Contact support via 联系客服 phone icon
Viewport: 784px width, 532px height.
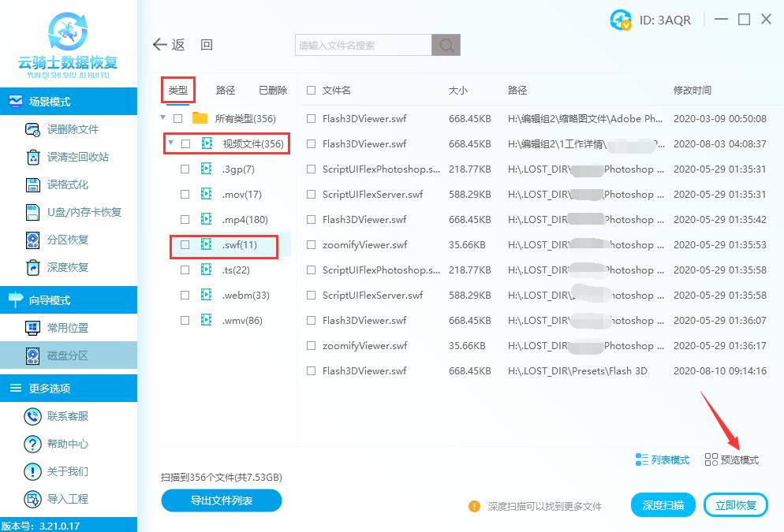pyautogui.click(x=32, y=416)
